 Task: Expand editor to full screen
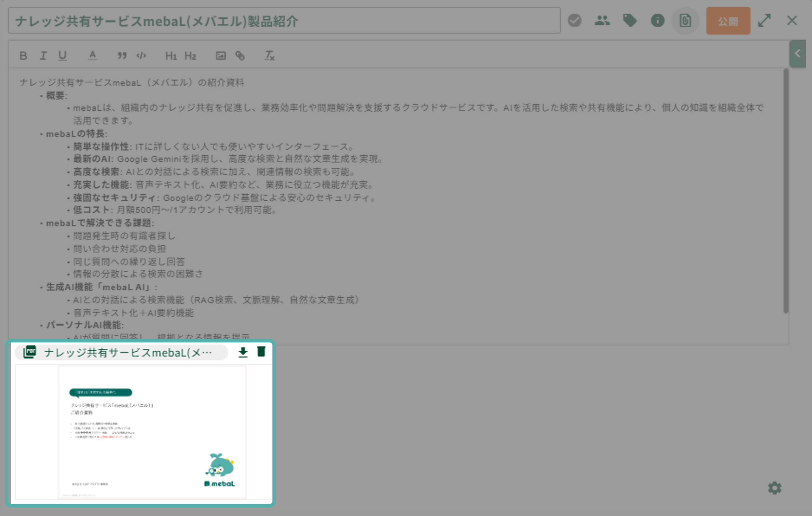pos(764,21)
